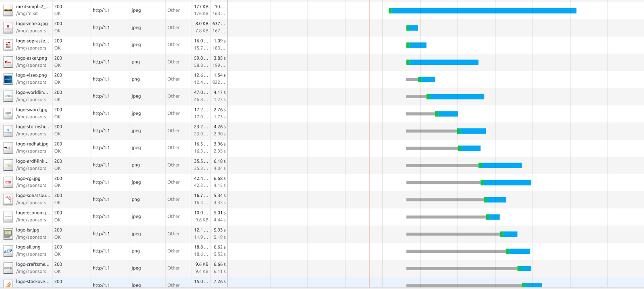Click the 8.0 KB size cell
The image size is (644, 289).
(x=202, y=24)
